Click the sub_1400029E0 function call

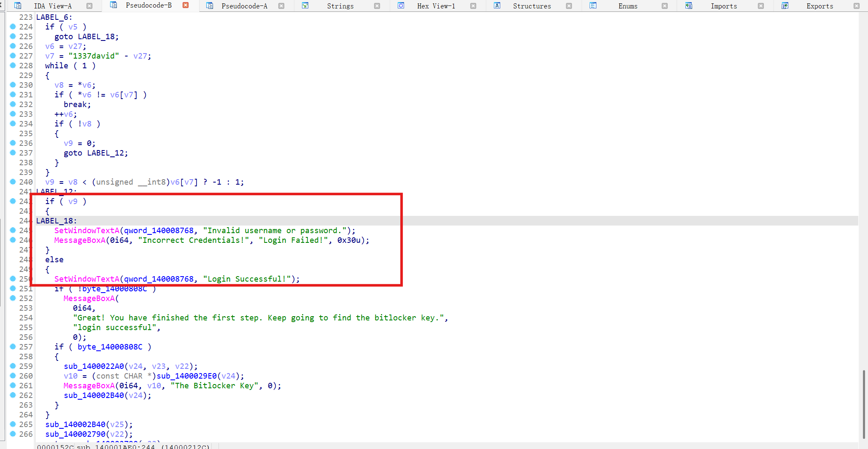pos(187,376)
